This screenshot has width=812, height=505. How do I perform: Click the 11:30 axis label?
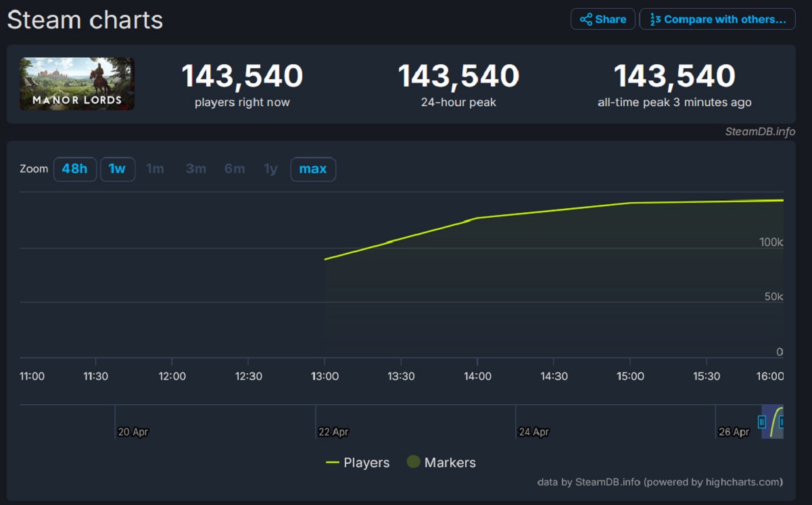pyautogui.click(x=95, y=377)
